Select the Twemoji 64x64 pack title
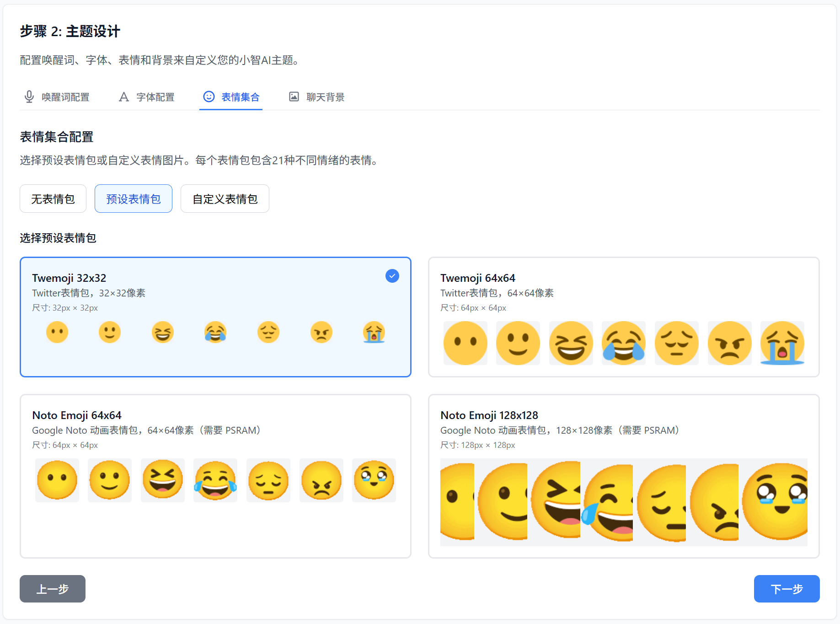 coord(478,278)
